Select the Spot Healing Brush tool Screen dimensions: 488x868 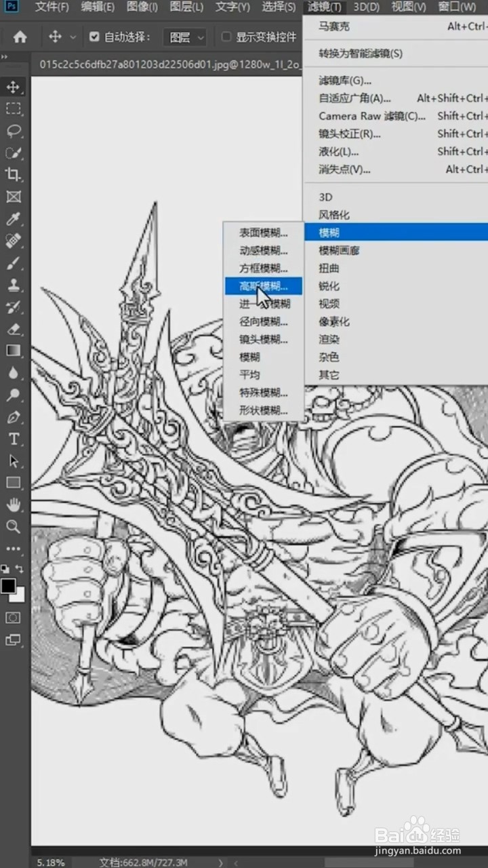pyautogui.click(x=14, y=241)
